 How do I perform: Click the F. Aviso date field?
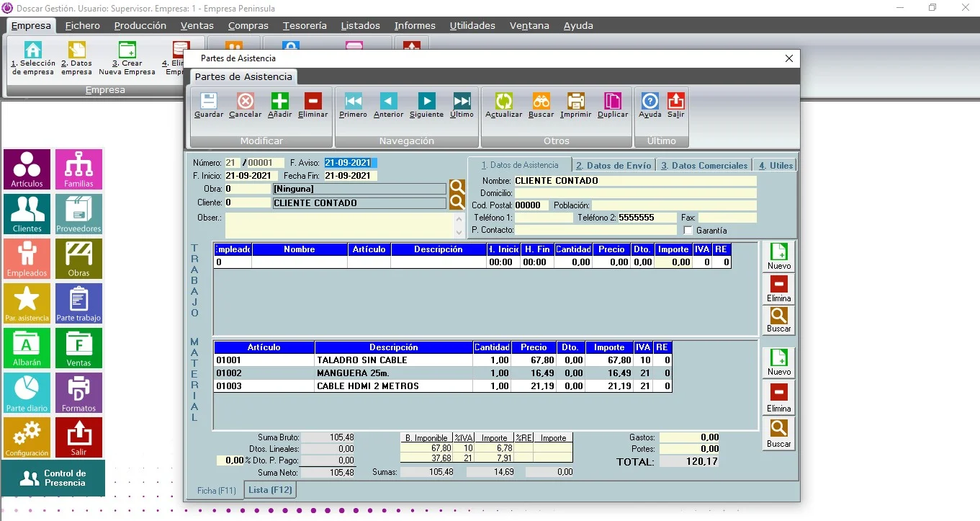351,163
